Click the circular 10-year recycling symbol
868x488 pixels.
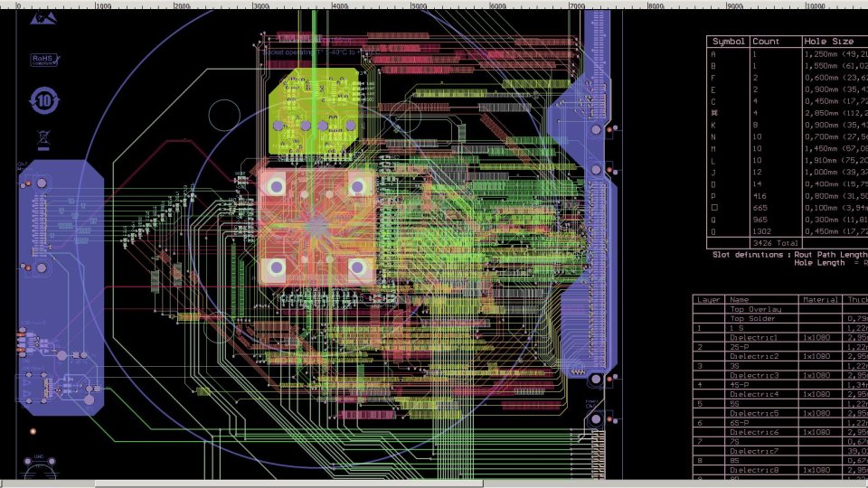pyautogui.click(x=43, y=100)
